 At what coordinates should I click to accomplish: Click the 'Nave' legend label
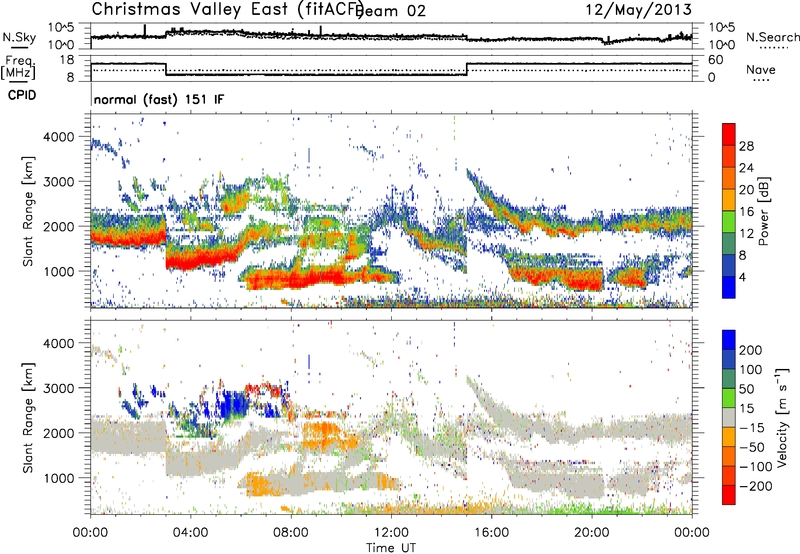tap(761, 69)
